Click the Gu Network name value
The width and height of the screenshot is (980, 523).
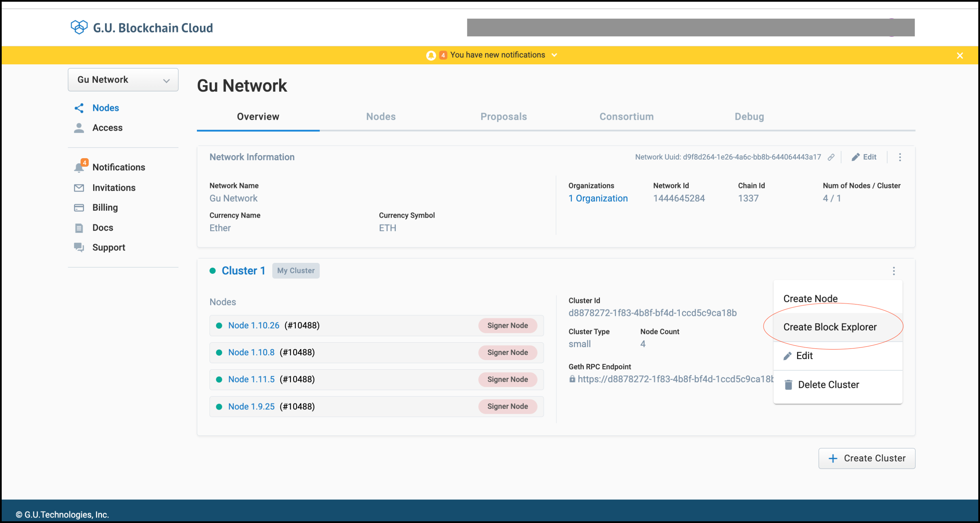[x=233, y=199]
